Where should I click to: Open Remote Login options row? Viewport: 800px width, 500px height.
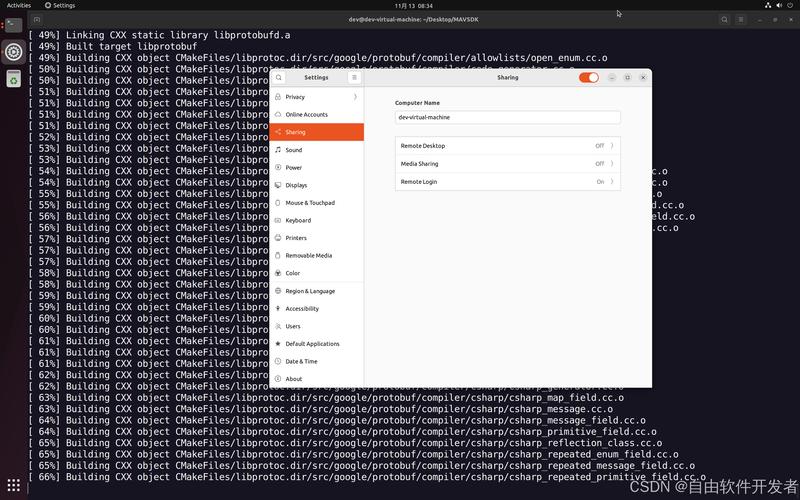(507, 182)
